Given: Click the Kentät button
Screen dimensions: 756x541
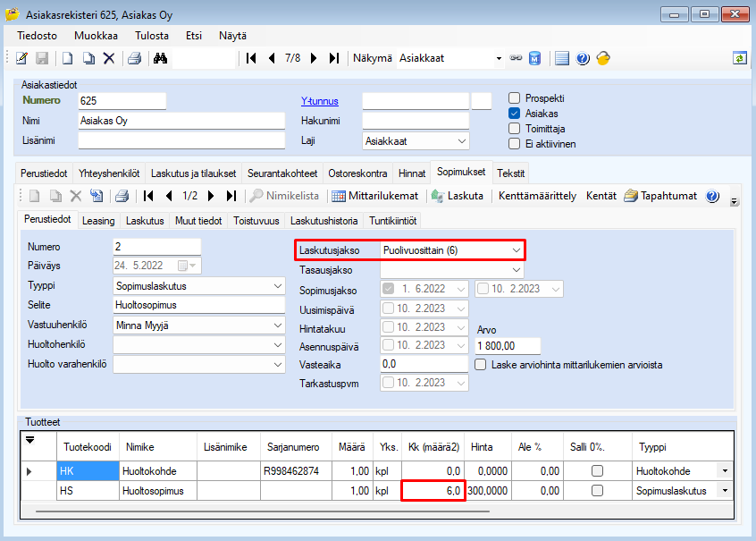Looking at the screenshot, I should pyautogui.click(x=601, y=196).
